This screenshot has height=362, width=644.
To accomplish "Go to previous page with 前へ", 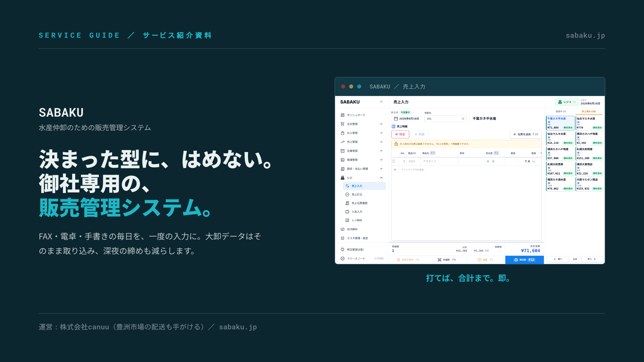I will click(558, 259).
